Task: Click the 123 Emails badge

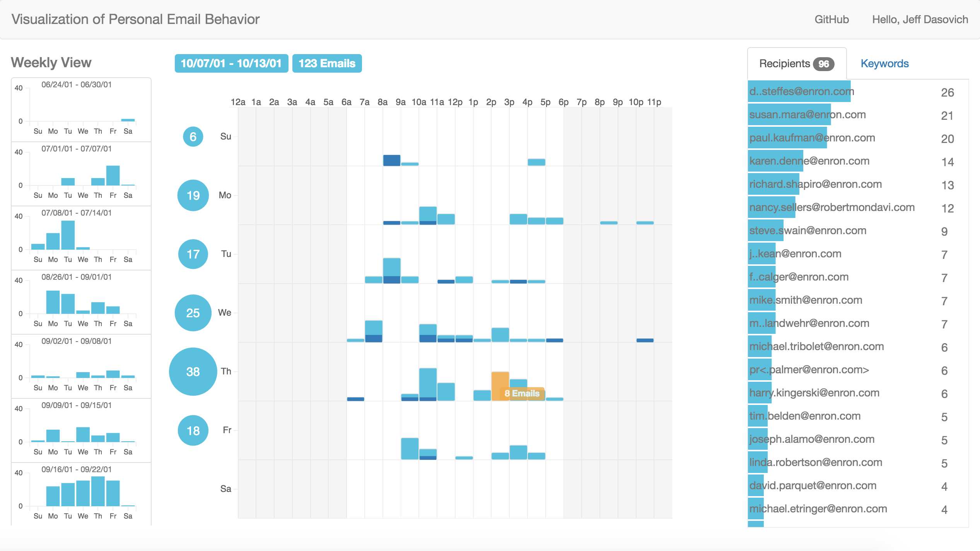Action: point(327,63)
